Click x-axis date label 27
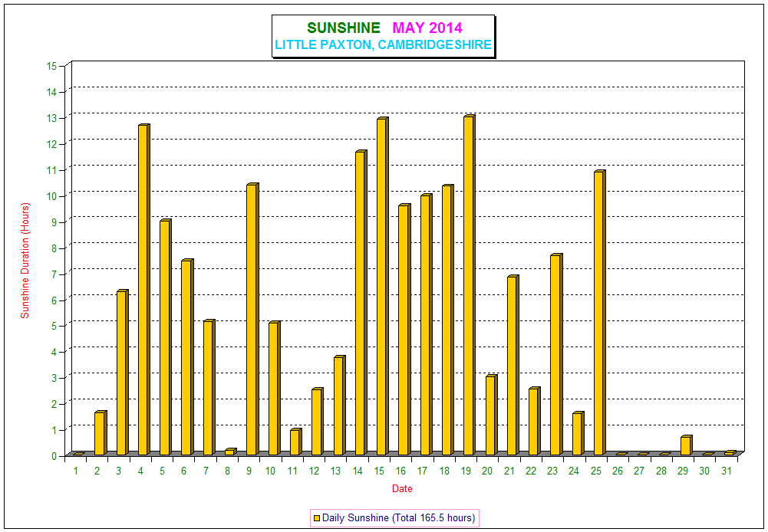768x532 pixels. click(639, 471)
